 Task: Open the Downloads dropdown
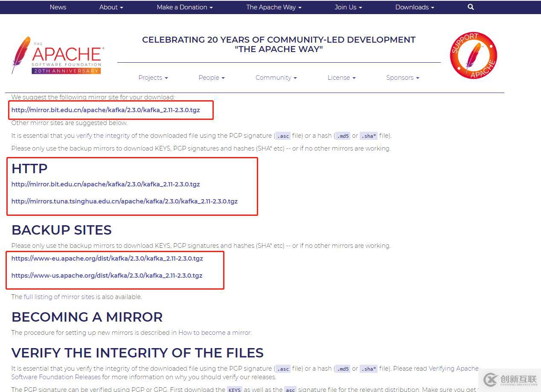(x=415, y=7)
